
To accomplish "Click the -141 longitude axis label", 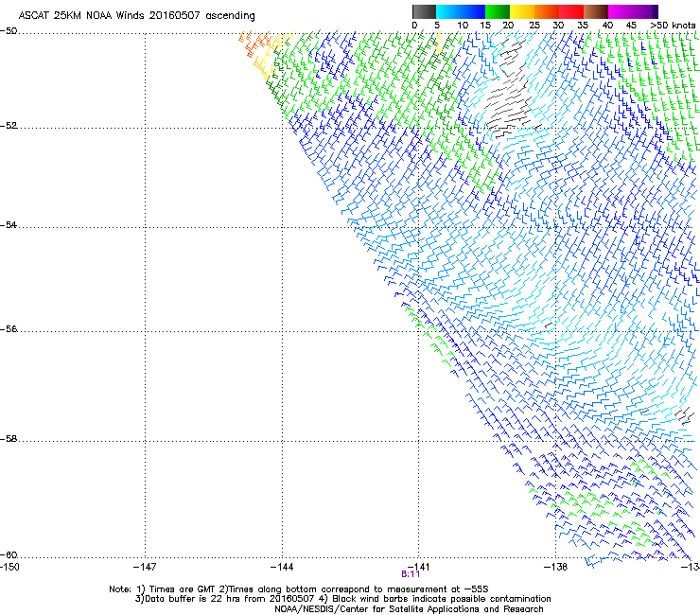I will (x=419, y=566).
